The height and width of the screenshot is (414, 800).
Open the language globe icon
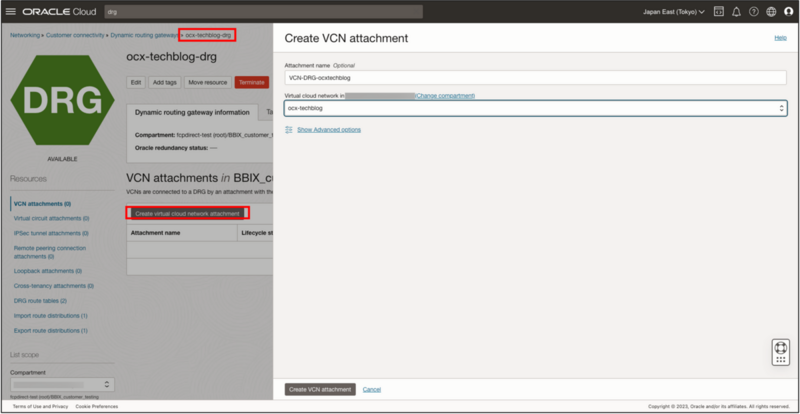(x=771, y=12)
